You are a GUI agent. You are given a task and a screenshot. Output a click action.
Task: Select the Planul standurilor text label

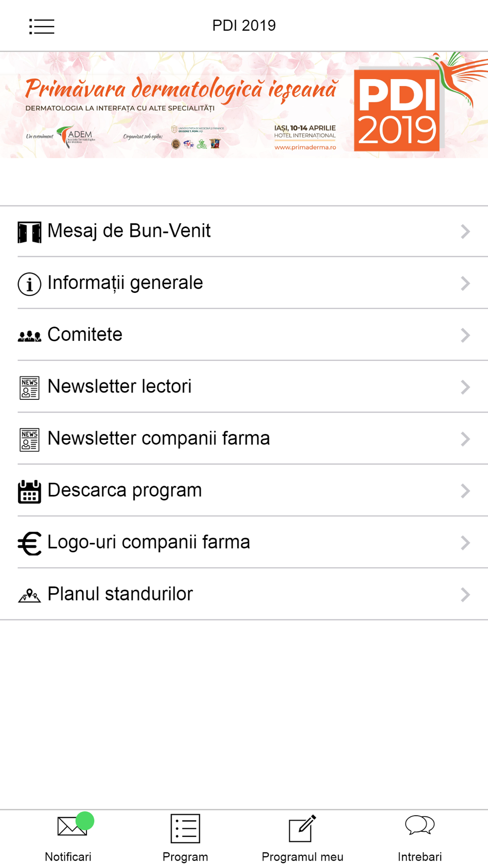click(x=120, y=594)
